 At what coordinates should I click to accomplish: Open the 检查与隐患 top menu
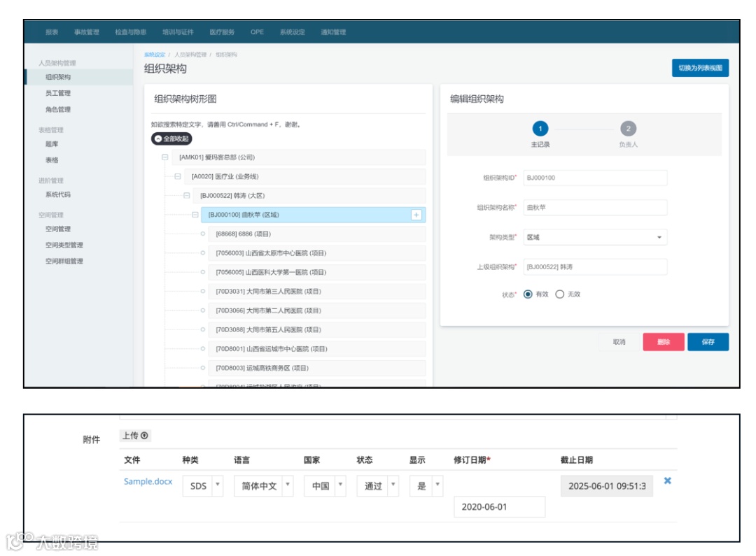(x=131, y=32)
